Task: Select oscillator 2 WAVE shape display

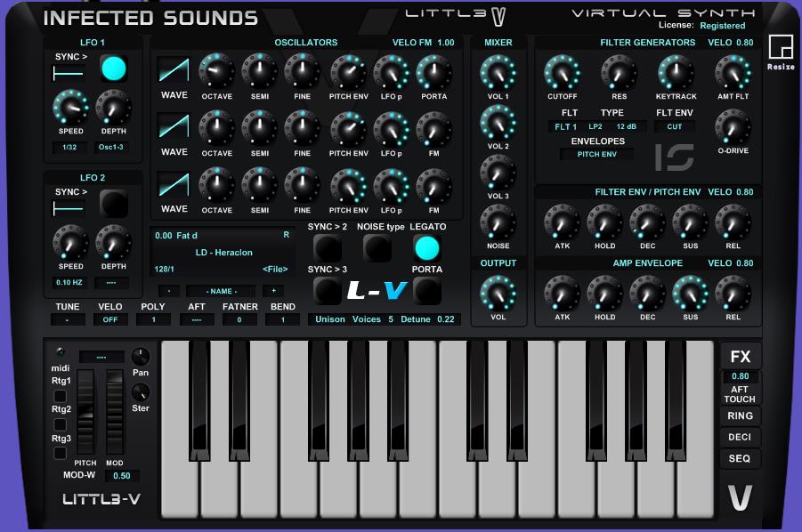Action: click(174, 126)
